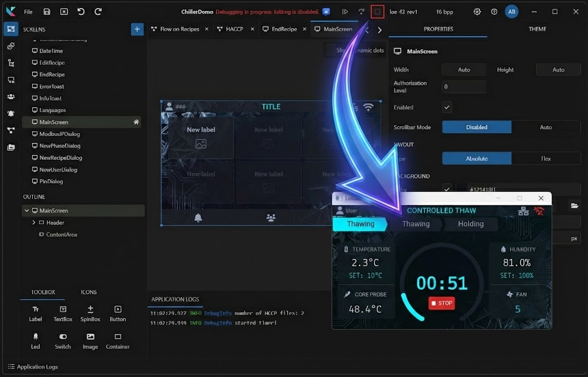Expand the Header node in the outline
This screenshot has width=588, height=377.
point(34,223)
